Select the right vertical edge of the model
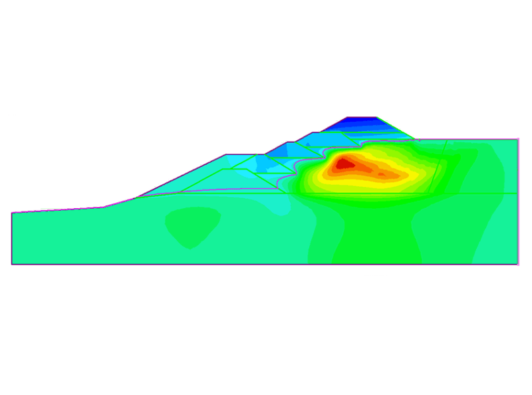 (x=517, y=199)
